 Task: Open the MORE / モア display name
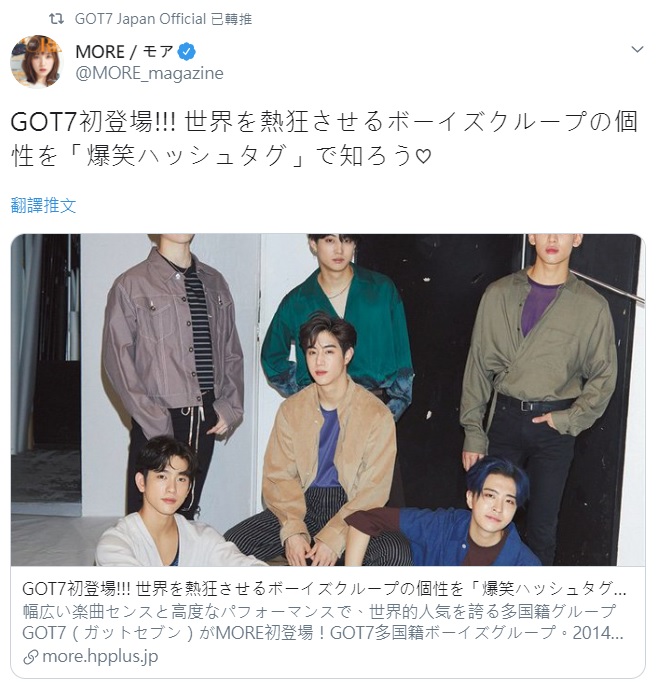point(124,52)
